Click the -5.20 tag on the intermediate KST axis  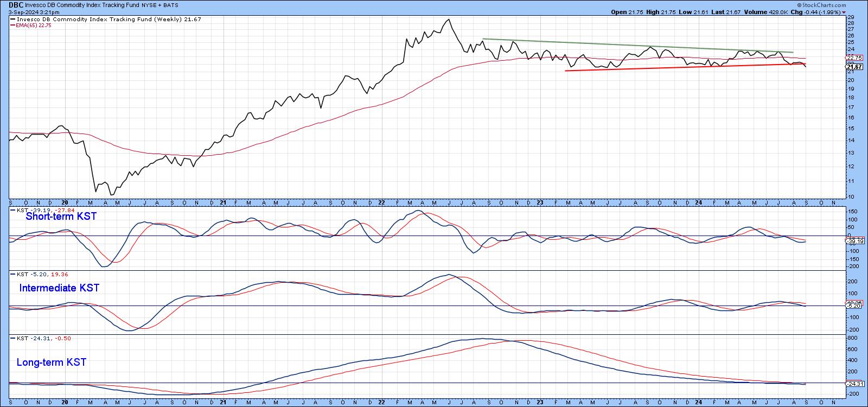pyautogui.click(x=854, y=306)
